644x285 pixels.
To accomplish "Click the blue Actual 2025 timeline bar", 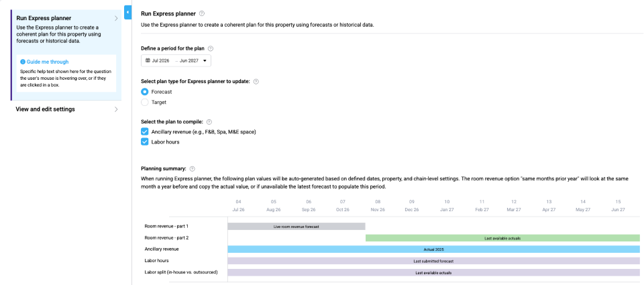I will [x=433, y=249].
